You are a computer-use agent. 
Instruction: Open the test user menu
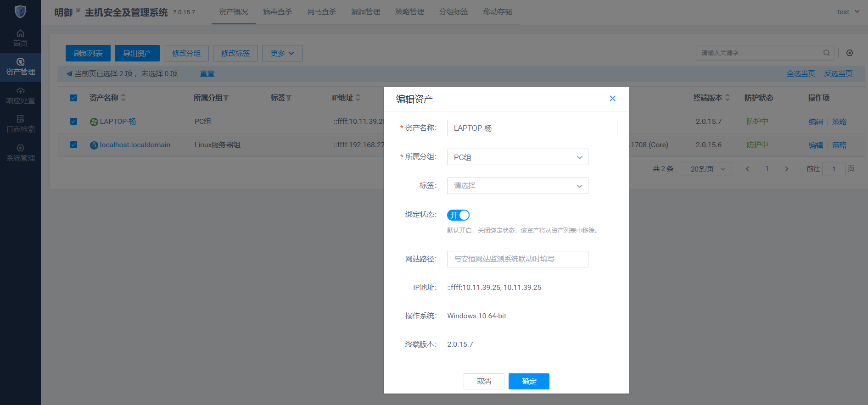pyautogui.click(x=848, y=12)
